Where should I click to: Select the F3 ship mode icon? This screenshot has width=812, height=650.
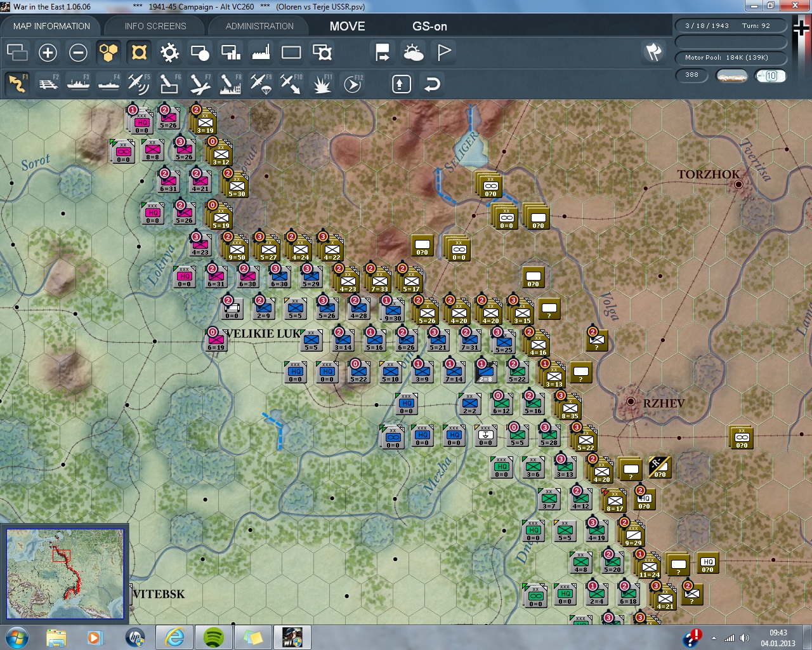pos(78,84)
